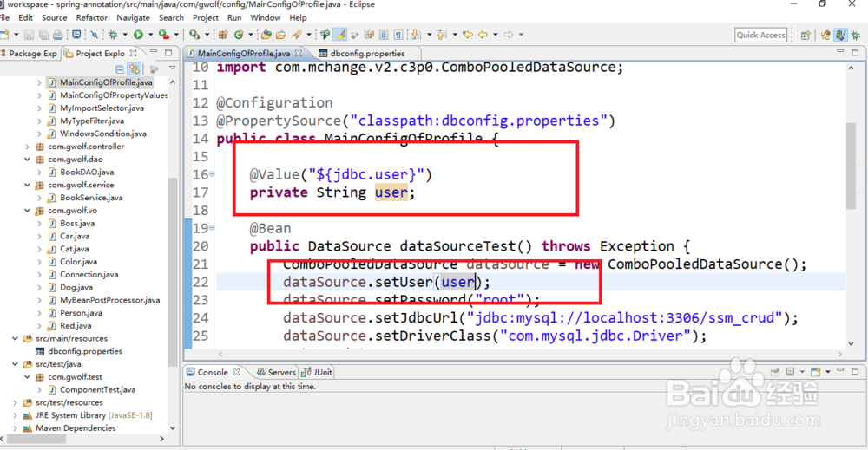Click the New Java Package icon
Viewport: 868px width, 450px height.
pyautogui.click(x=222, y=35)
